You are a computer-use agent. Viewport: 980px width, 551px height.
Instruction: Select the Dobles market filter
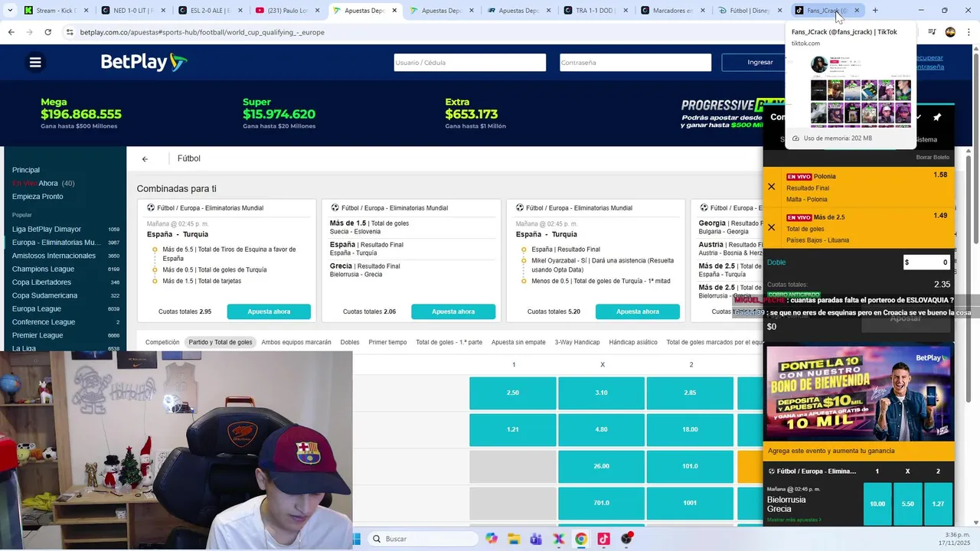click(350, 342)
